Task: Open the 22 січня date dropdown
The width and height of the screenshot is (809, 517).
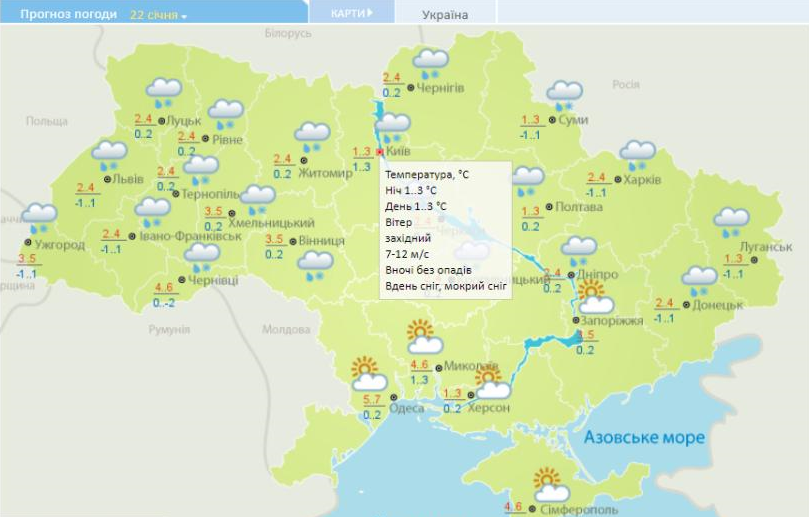Action: (158, 16)
